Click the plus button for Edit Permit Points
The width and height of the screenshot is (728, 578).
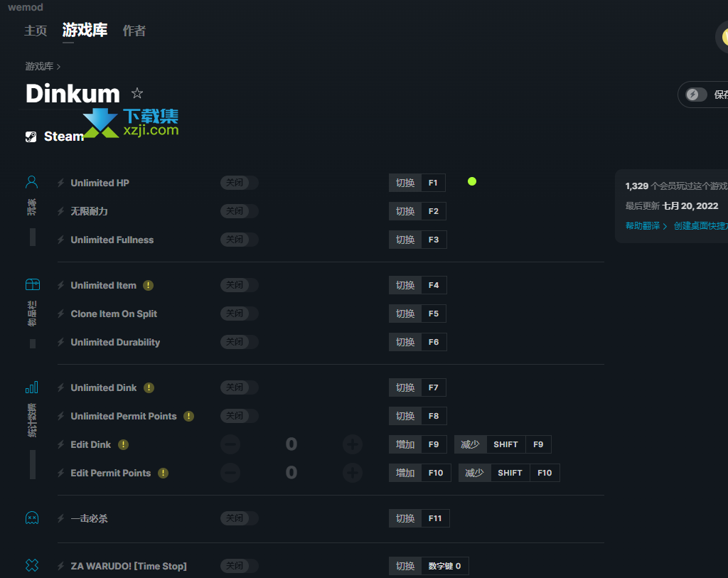pos(353,473)
